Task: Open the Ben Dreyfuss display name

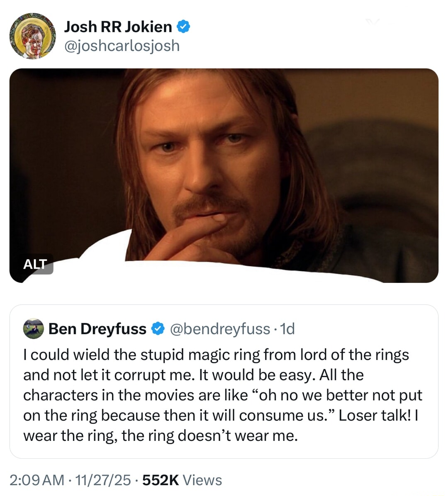Action: [97, 329]
